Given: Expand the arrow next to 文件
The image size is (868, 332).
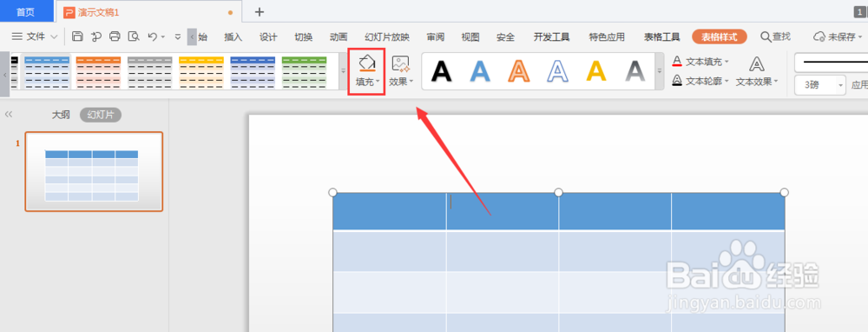Looking at the screenshot, I should (54, 37).
